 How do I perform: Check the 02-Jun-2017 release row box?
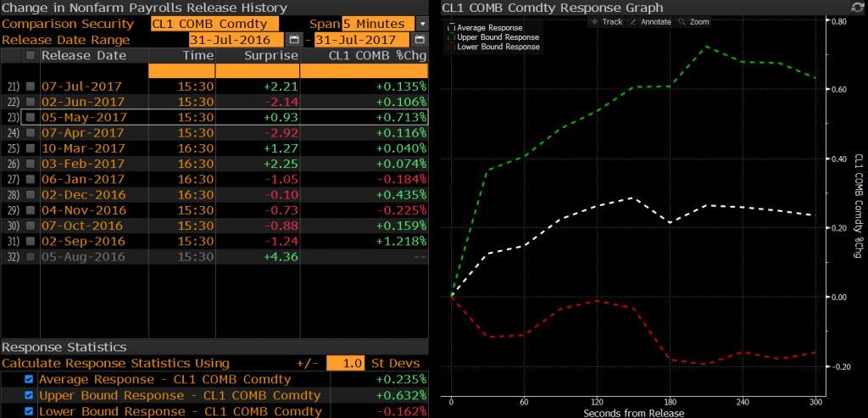pos(31,102)
